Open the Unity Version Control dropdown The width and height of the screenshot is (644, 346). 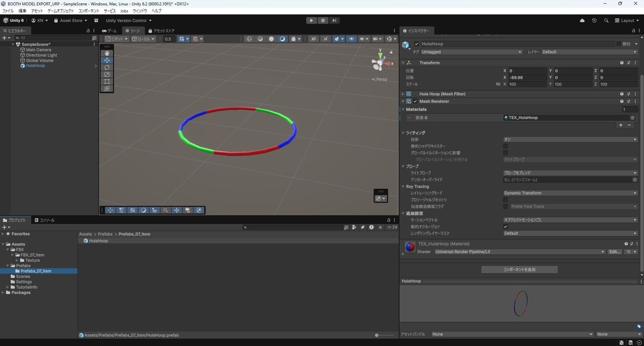(x=128, y=20)
